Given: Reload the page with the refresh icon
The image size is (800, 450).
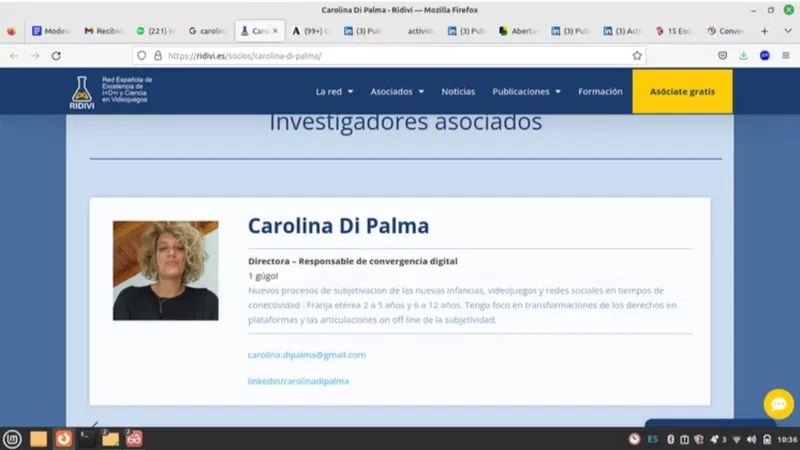Looking at the screenshot, I should [56, 56].
